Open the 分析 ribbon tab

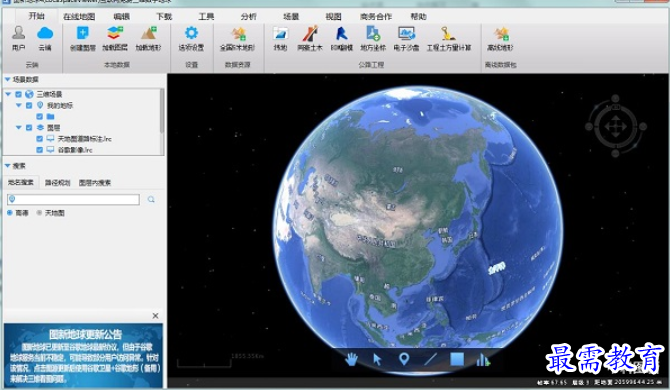point(248,17)
